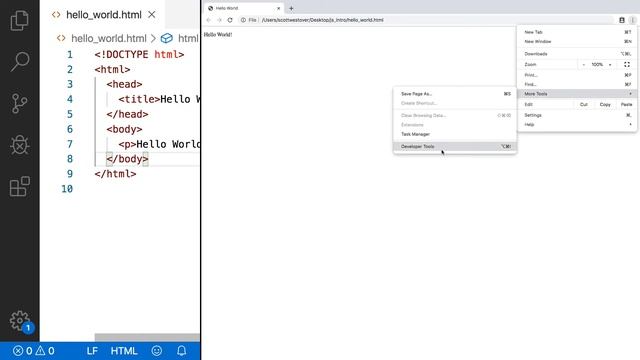Click the LF line ending status item
This screenshot has width=640, height=360.
92,351
